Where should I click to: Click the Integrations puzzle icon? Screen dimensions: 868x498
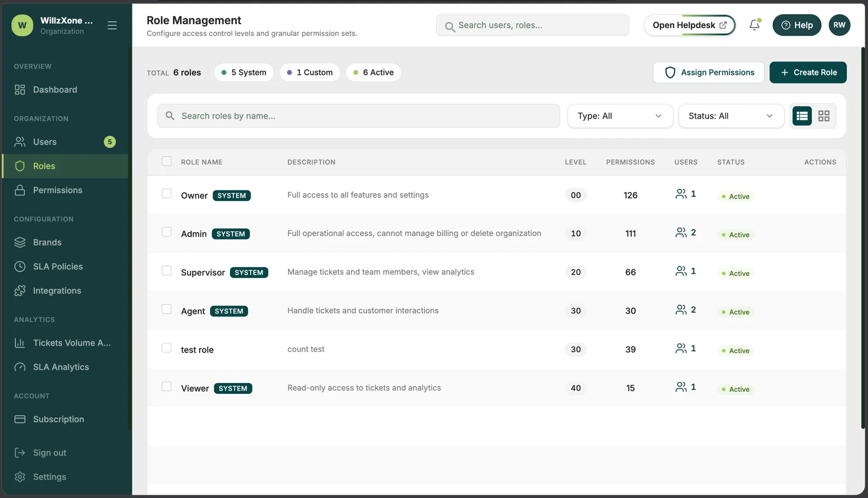pos(20,291)
